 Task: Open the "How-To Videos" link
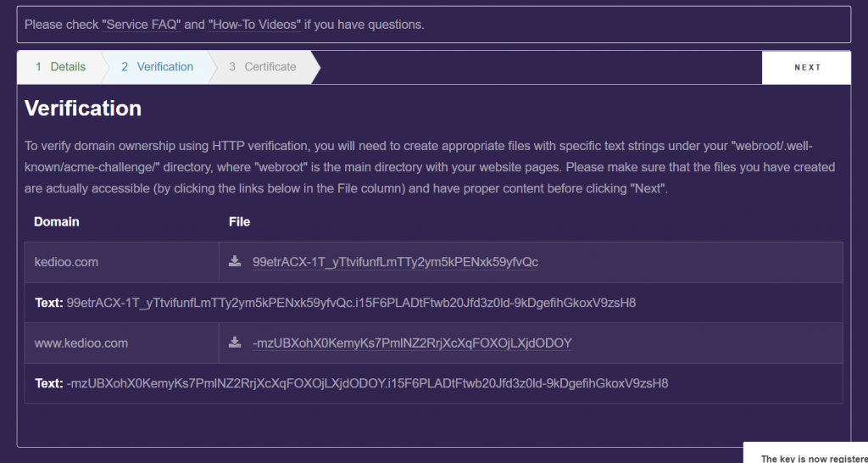click(x=254, y=25)
